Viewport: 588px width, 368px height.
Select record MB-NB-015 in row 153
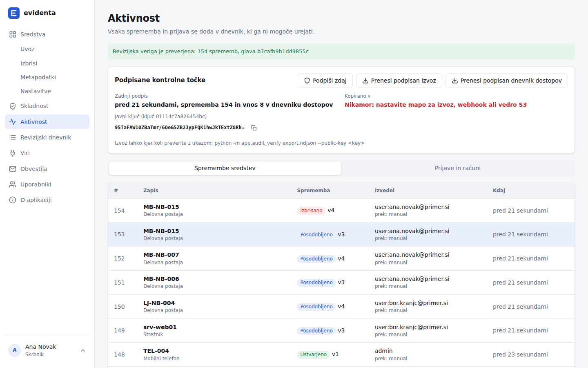coord(161,231)
